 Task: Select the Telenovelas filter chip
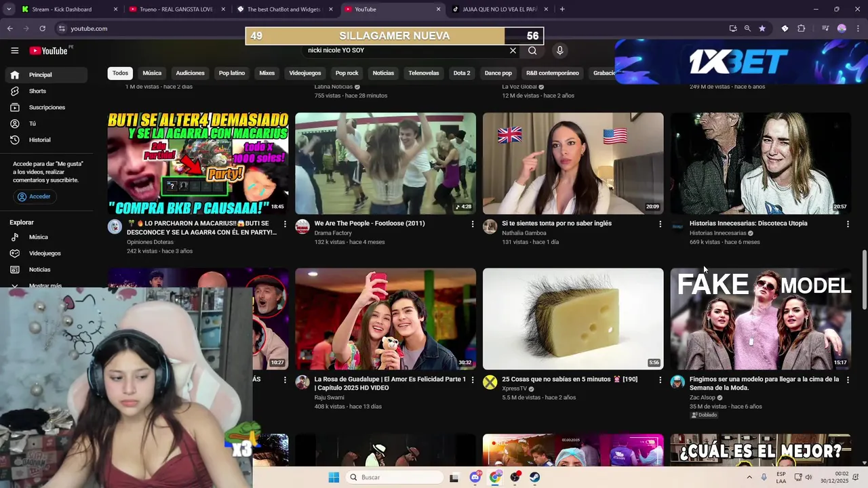[x=424, y=73]
